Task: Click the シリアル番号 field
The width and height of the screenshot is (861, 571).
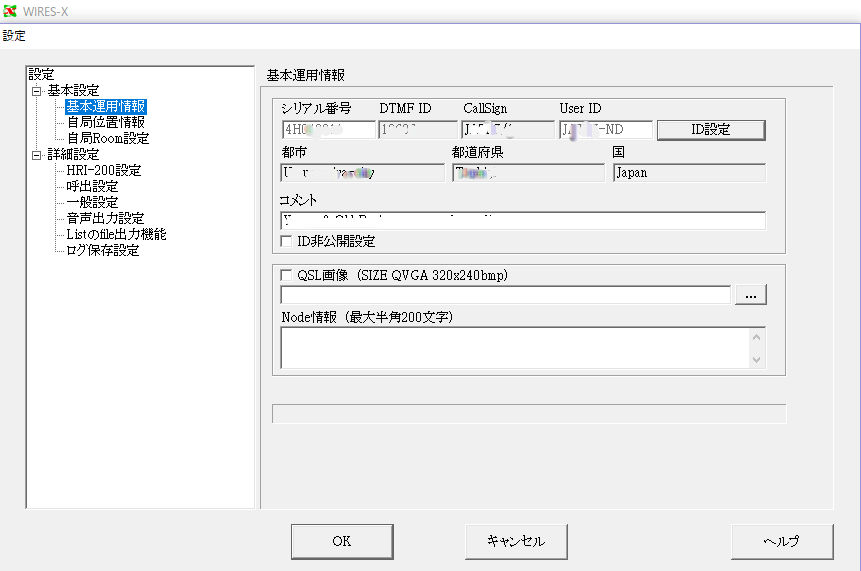Action: pos(328,130)
